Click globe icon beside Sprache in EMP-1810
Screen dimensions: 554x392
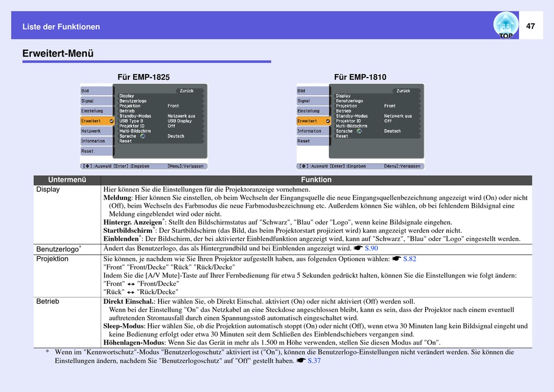pos(359,131)
